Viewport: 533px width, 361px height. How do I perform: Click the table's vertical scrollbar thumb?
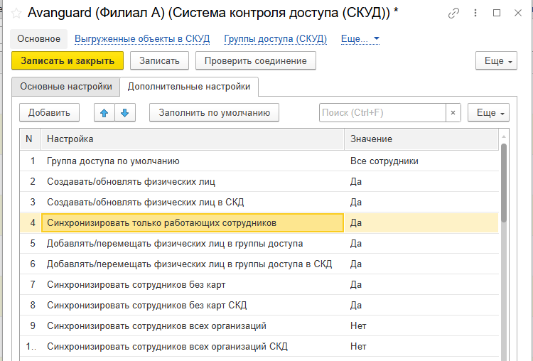click(x=504, y=183)
